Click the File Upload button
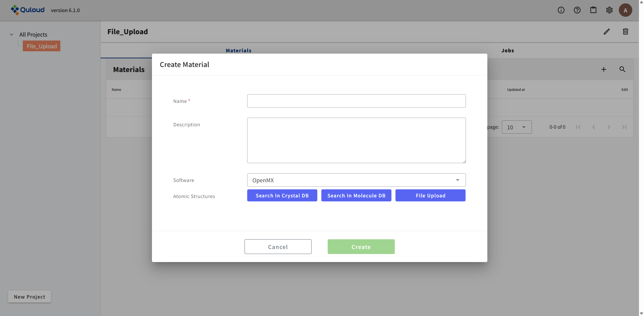 [430, 195]
